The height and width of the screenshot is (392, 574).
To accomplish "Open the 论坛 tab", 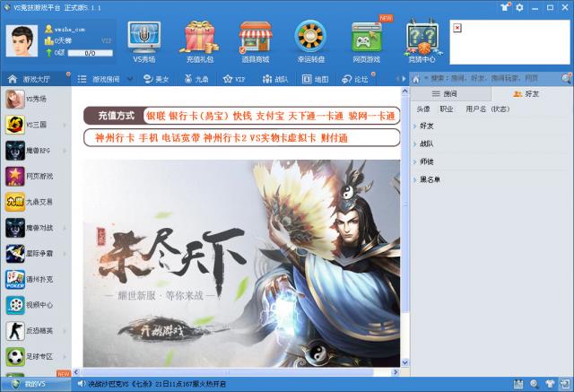I will tap(355, 79).
